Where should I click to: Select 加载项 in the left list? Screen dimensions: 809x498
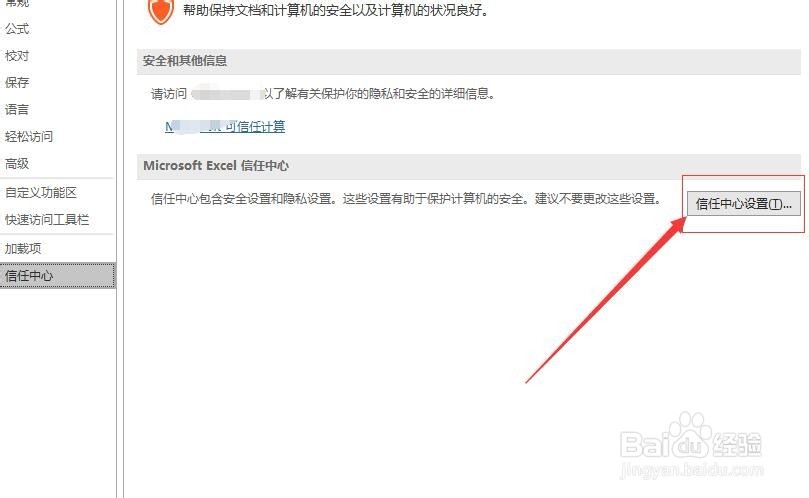[x=23, y=249]
